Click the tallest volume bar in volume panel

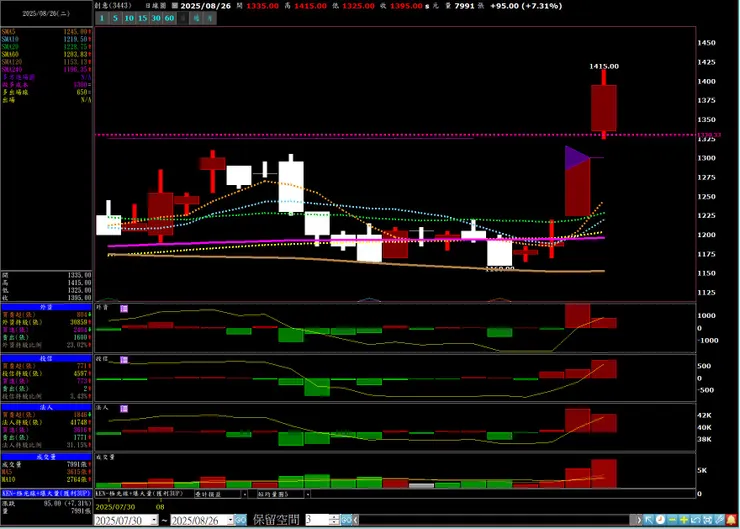click(604, 473)
